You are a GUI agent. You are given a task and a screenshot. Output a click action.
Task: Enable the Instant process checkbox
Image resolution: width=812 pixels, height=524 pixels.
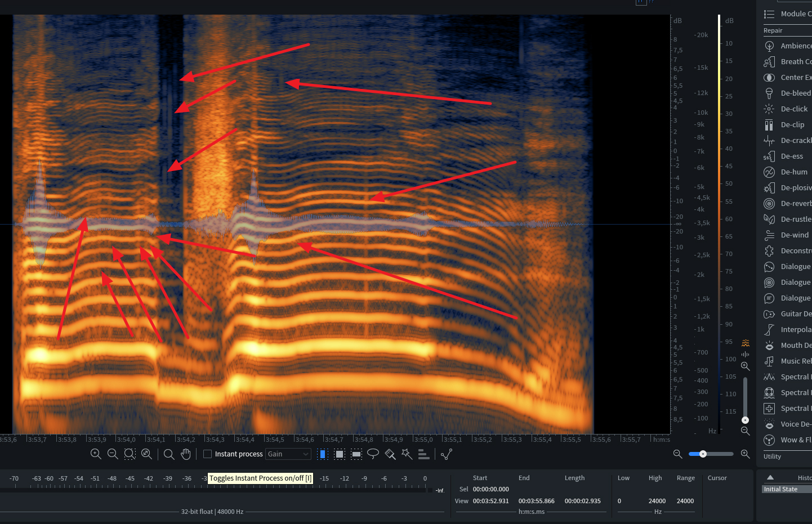[x=207, y=454]
